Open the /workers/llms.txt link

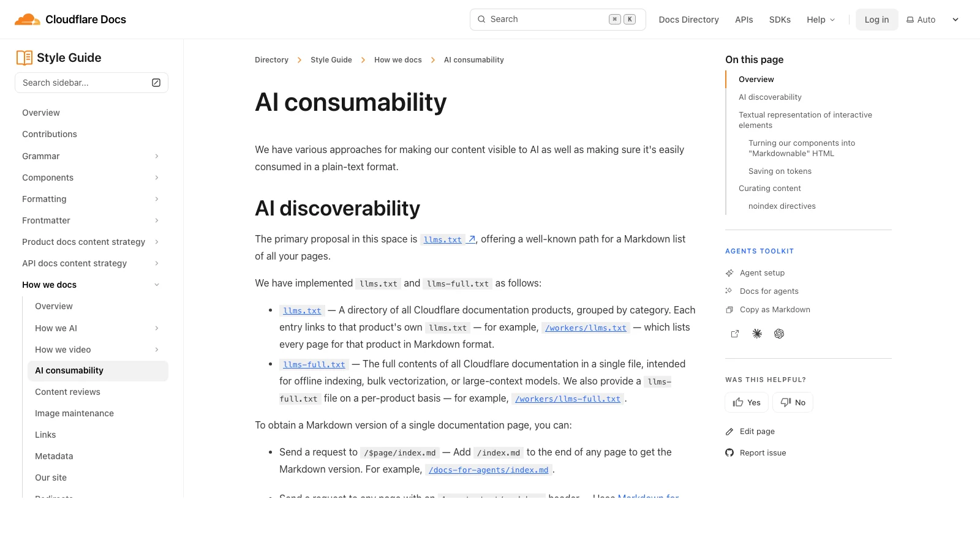(586, 328)
